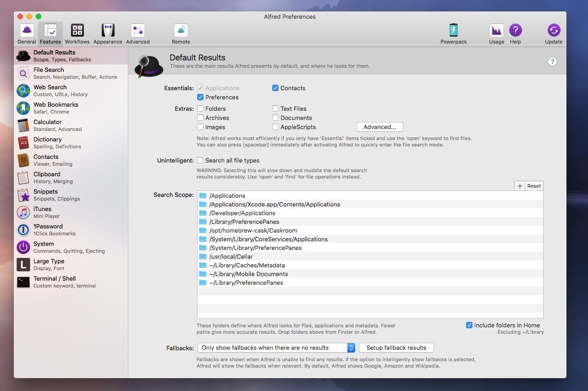
Task: Open the Fallbacks behavior dropdown
Action: click(x=276, y=348)
